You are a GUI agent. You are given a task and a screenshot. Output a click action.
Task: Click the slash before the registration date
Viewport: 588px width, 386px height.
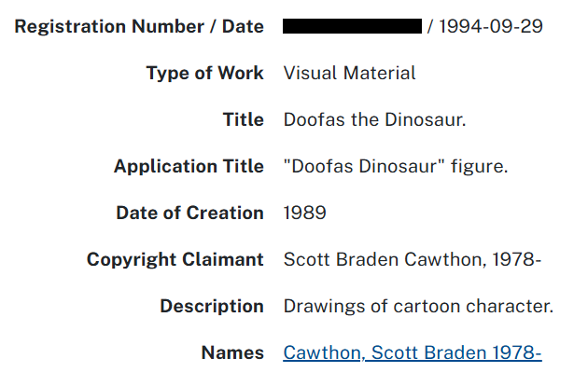(x=430, y=26)
